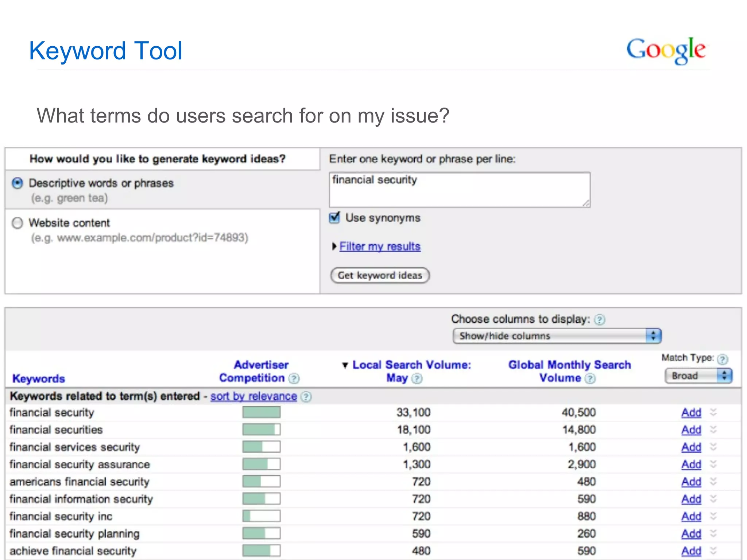Click sort by relevance link
Viewport: 747px width, 560px height.
pyautogui.click(x=253, y=396)
